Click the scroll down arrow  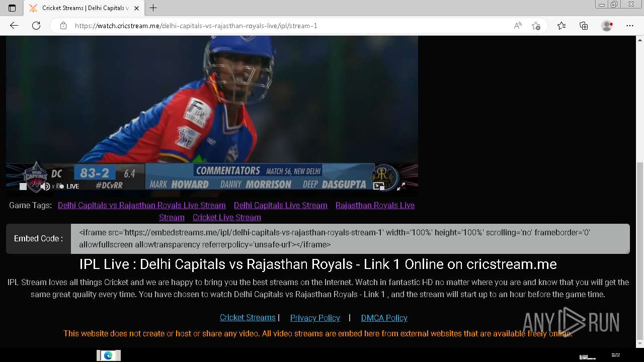(x=640, y=344)
